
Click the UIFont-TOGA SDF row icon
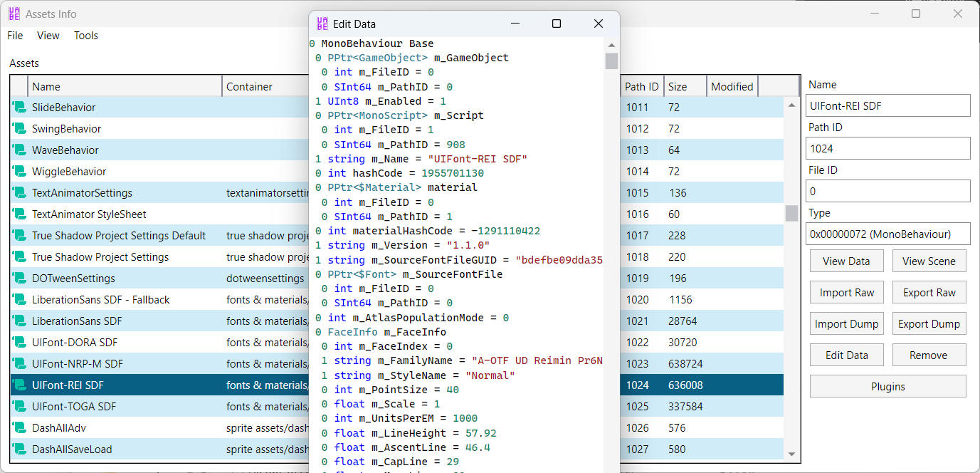[19, 407]
